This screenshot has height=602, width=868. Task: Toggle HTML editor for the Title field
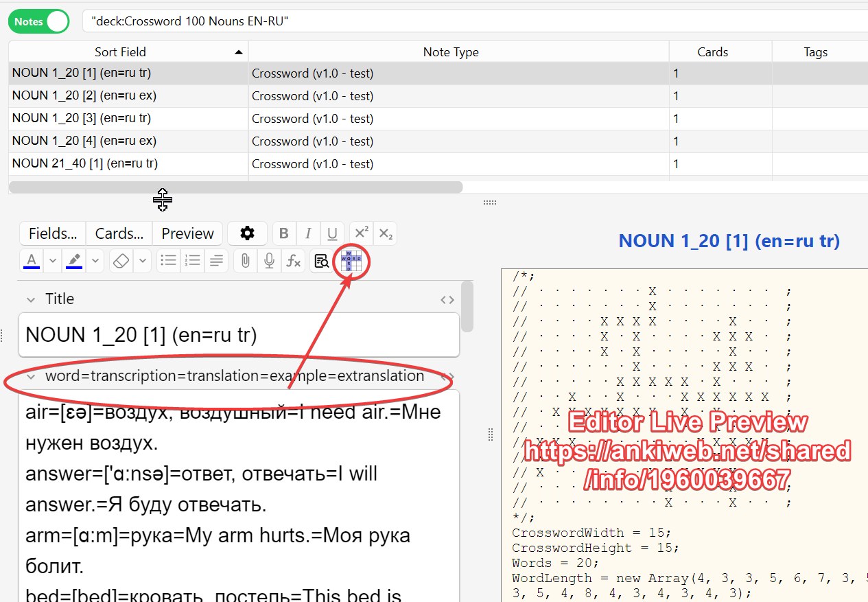tap(447, 299)
